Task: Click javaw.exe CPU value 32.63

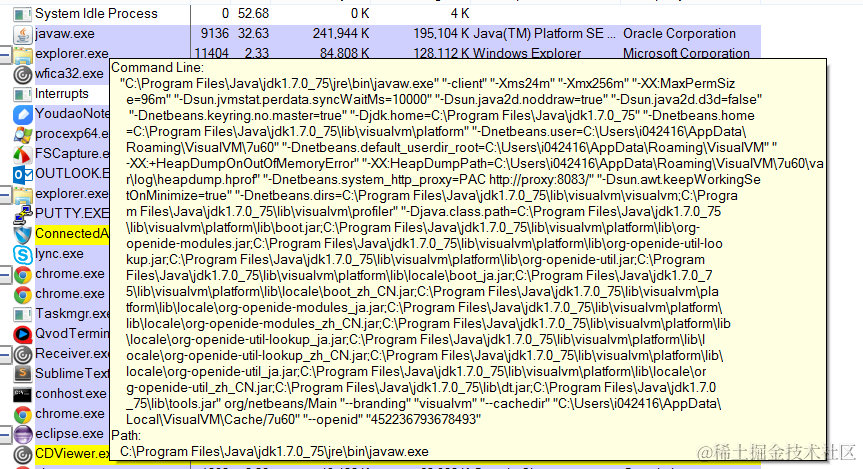Action: (253, 34)
